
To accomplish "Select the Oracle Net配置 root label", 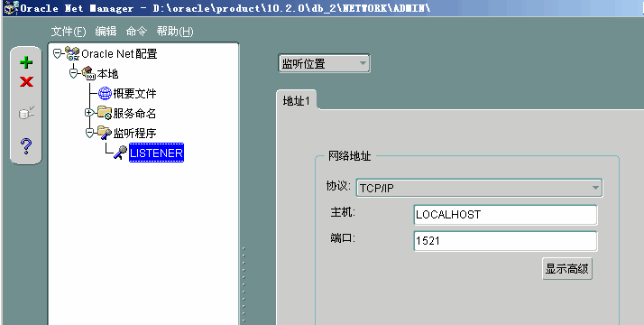I will point(119,54).
